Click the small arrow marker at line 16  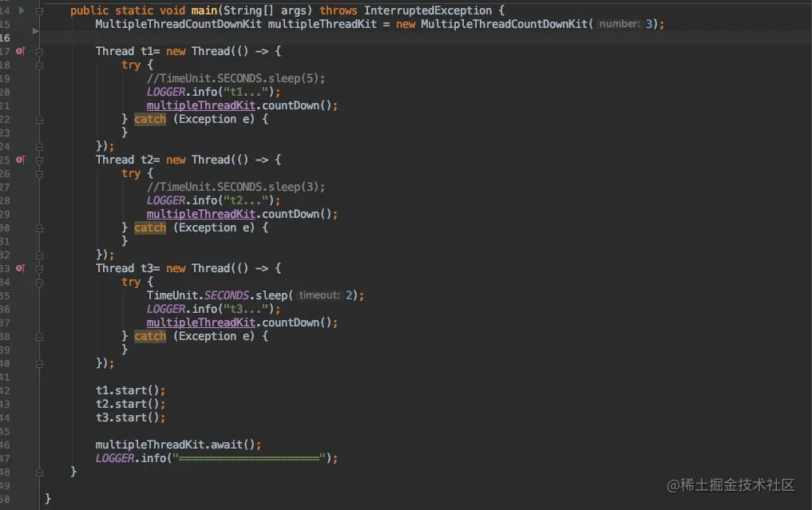pyautogui.click(x=35, y=31)
